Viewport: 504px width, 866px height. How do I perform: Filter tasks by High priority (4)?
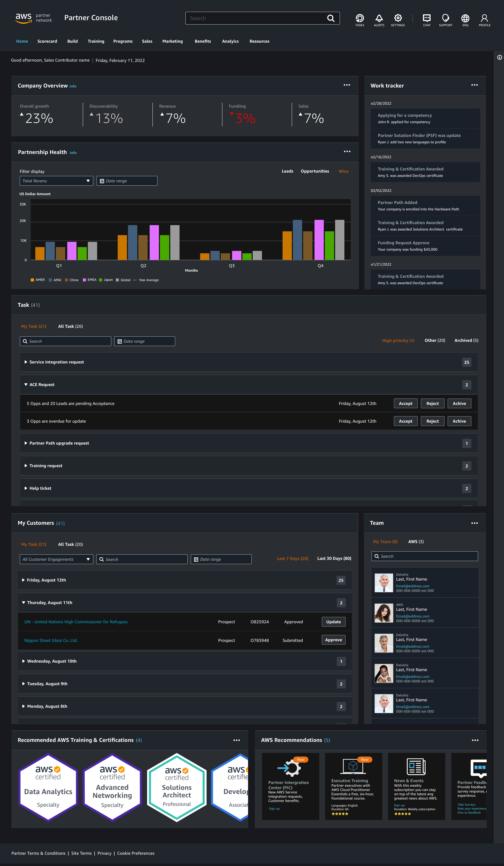tap(398, 340)
